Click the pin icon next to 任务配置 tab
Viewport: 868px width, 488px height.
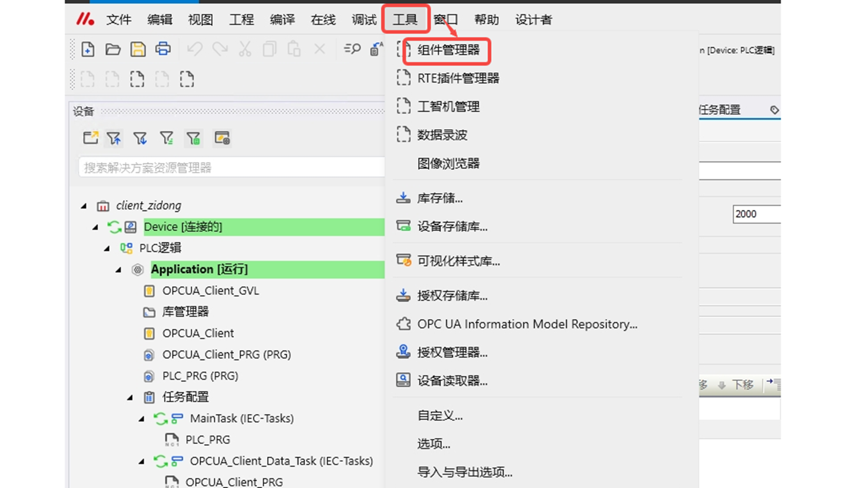(x=774, y=110)
